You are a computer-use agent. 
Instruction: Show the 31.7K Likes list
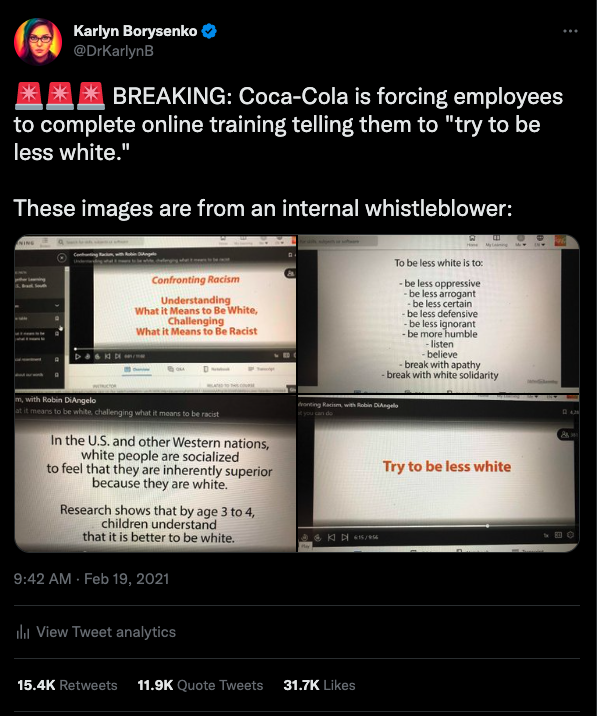[x=319, y=685]
